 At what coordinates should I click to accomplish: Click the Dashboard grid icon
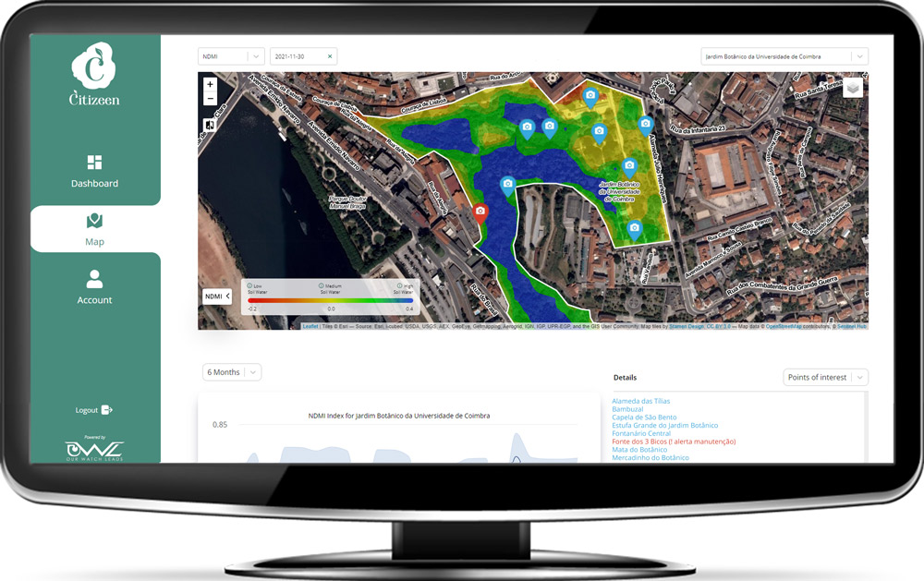[94, 163]
